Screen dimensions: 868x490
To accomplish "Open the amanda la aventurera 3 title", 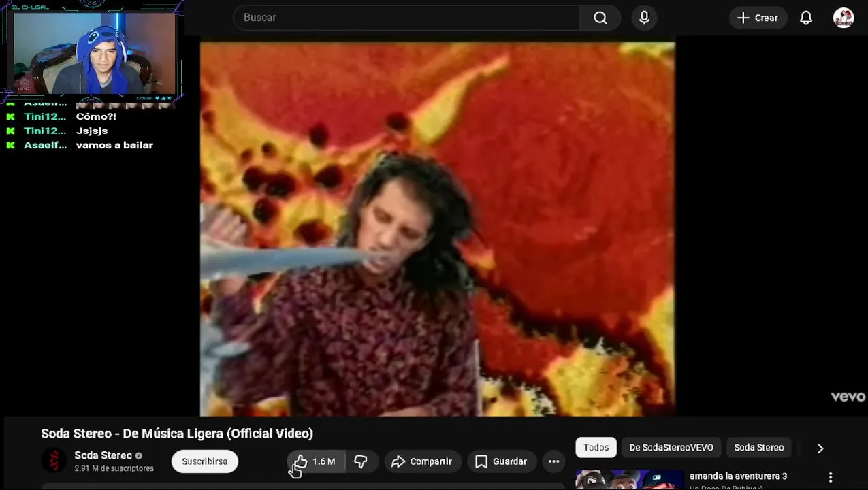I will tap(738, 476).
